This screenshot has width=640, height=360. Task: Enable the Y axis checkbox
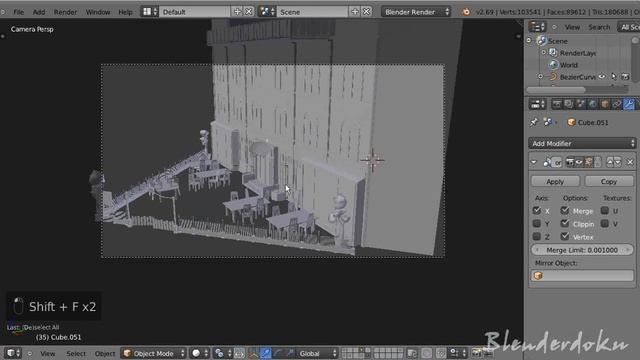click(x=537, y=224)
